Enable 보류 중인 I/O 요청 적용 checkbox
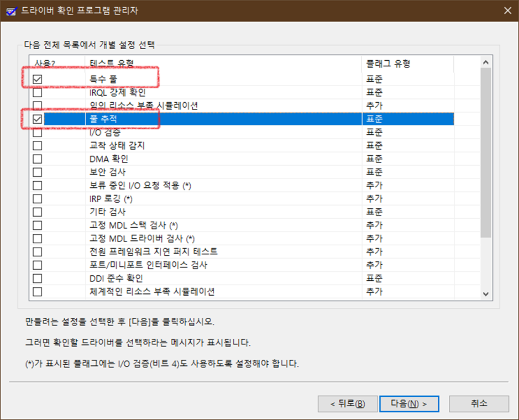519x420 pixels. [38, 185]
